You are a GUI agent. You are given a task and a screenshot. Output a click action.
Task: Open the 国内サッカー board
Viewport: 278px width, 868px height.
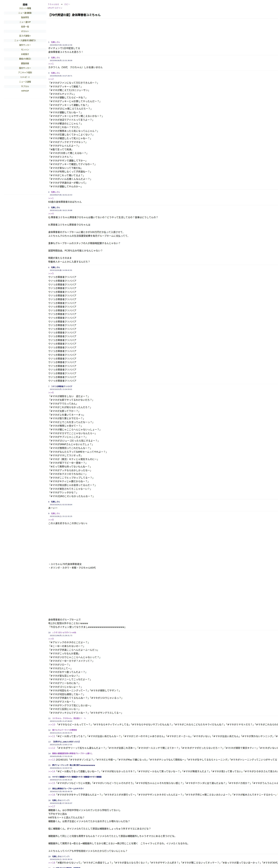(x=25, y=68)
